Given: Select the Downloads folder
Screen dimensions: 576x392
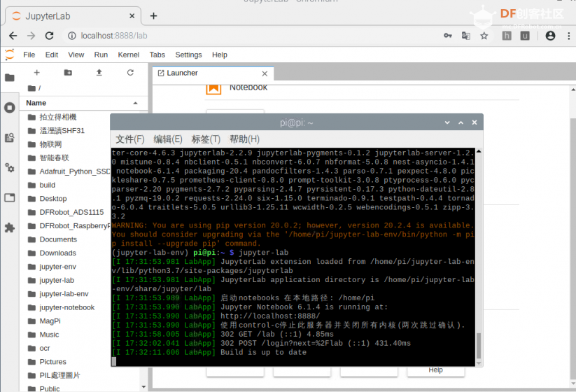Looking at the screenshot, I should point(57,253).
